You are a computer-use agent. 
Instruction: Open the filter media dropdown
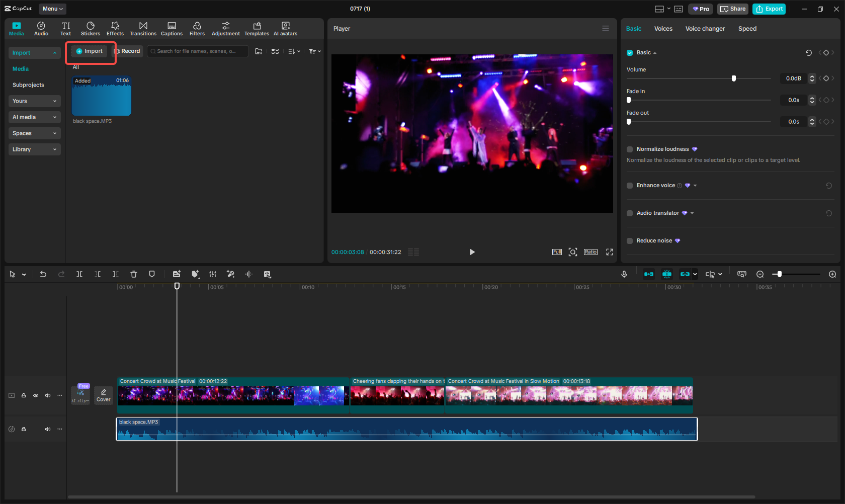315,51
